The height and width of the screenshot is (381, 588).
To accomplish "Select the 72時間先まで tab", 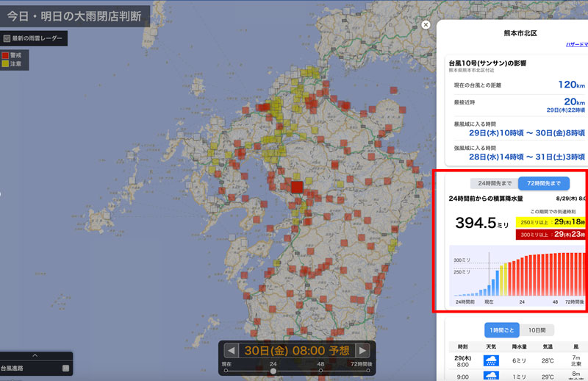I will point(543,183).
